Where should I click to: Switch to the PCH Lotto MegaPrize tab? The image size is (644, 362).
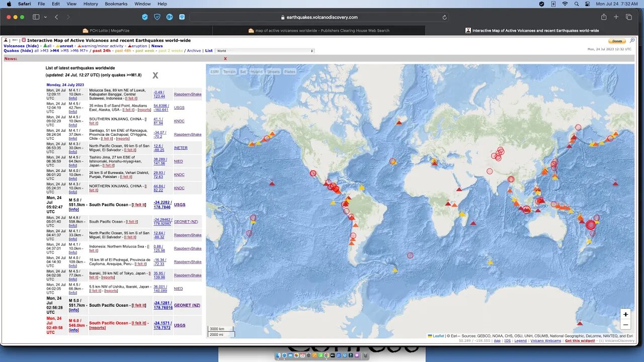[x=106, y=30]
